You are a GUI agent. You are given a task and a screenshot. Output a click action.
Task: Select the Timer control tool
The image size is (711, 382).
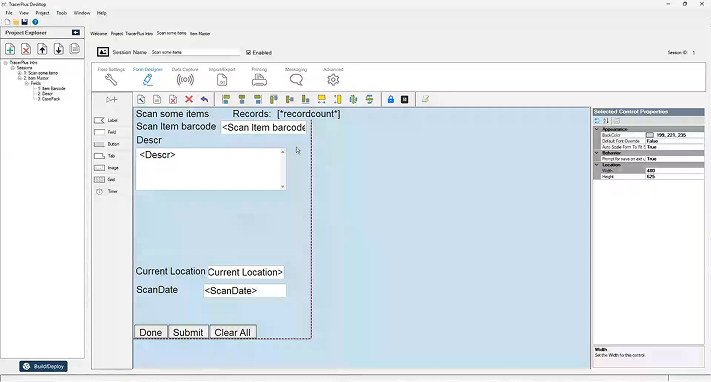pos(106,191)
